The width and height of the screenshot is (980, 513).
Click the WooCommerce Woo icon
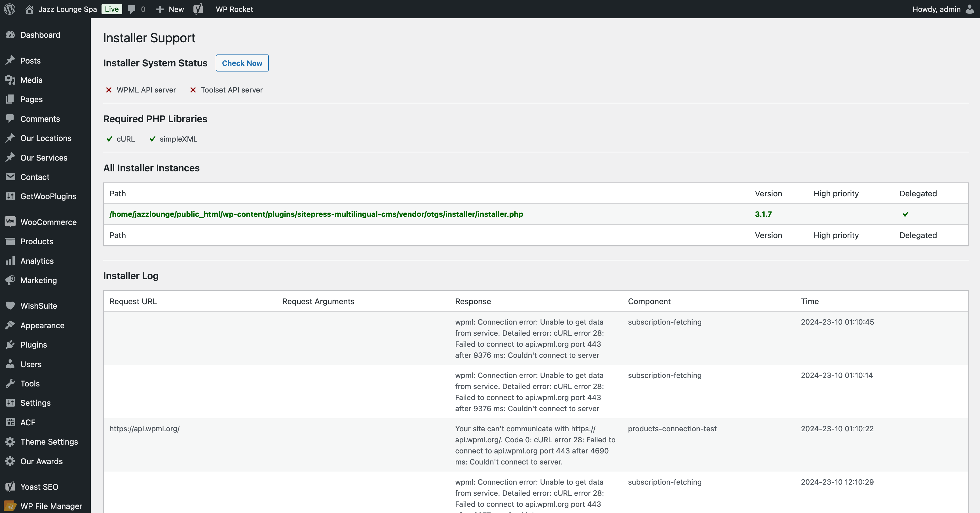pos(10,222)
